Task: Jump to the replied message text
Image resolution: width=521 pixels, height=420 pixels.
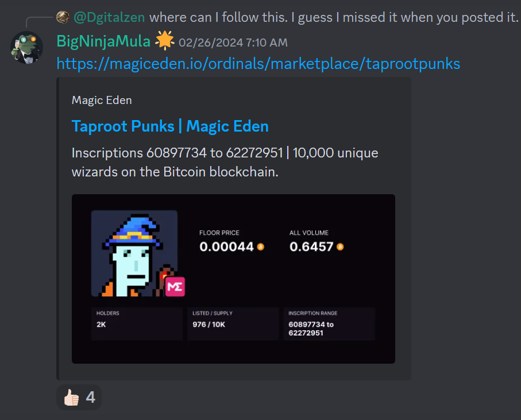Action: (334, 17)
